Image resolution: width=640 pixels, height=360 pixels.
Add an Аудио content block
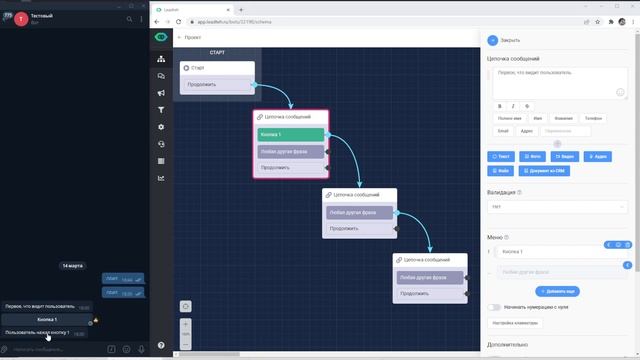tap(598, 157)
